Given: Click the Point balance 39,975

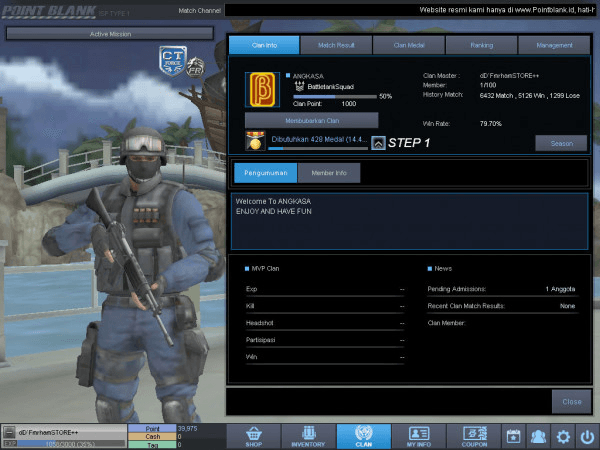Looking at the screenshot, I should click(x=187, y=428).
